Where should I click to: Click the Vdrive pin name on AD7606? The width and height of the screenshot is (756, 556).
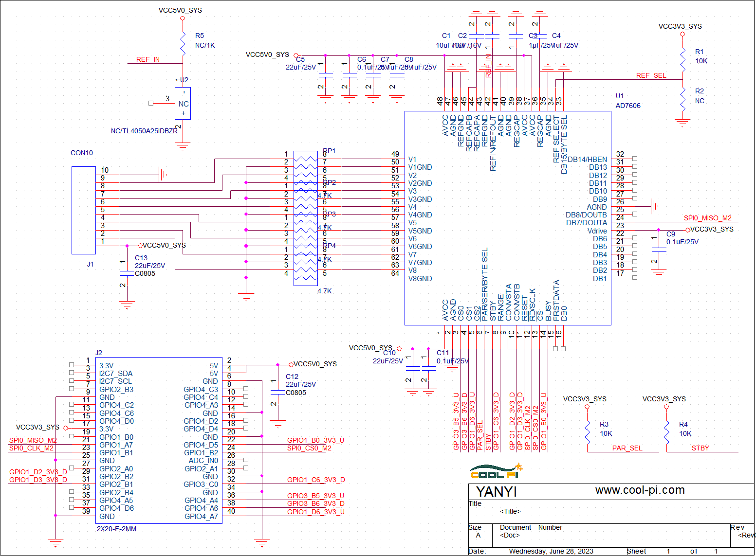[597, 231]
